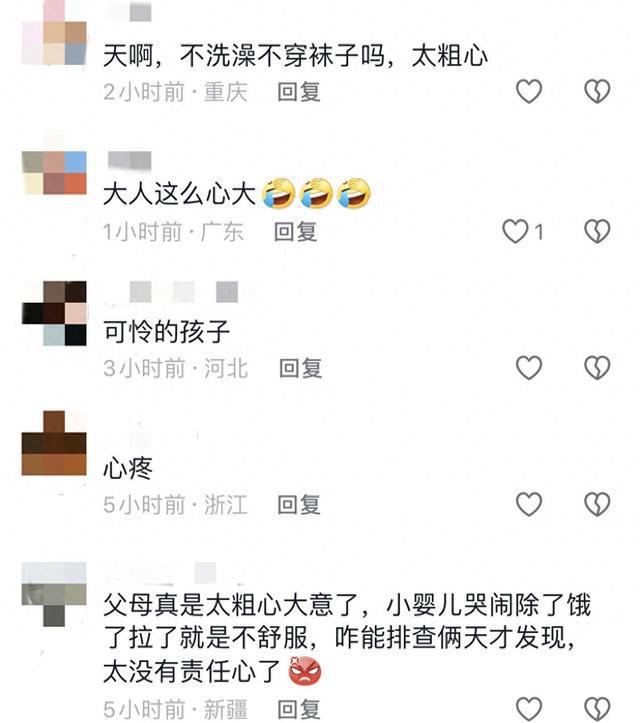Dislike the Chongqing comment with the broken heart
Image resolution: width=640 pixels, height=723 pixels.
point(597,91)
